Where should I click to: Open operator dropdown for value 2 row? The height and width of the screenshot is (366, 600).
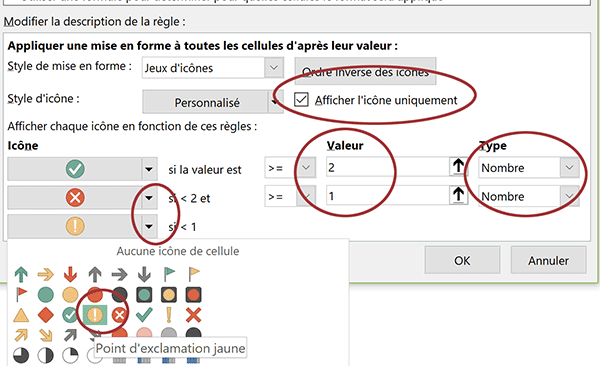306,168
